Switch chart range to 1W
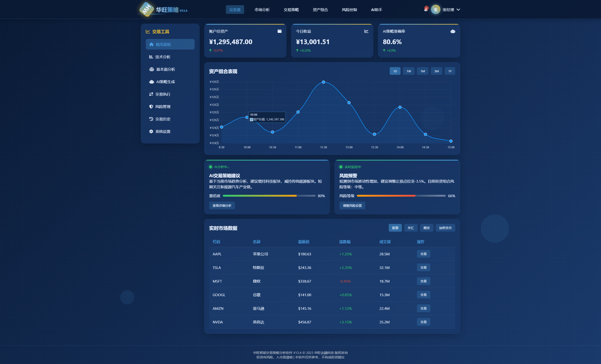The width and height of the screenshot is (601, 364). click(x=408, y=71)
